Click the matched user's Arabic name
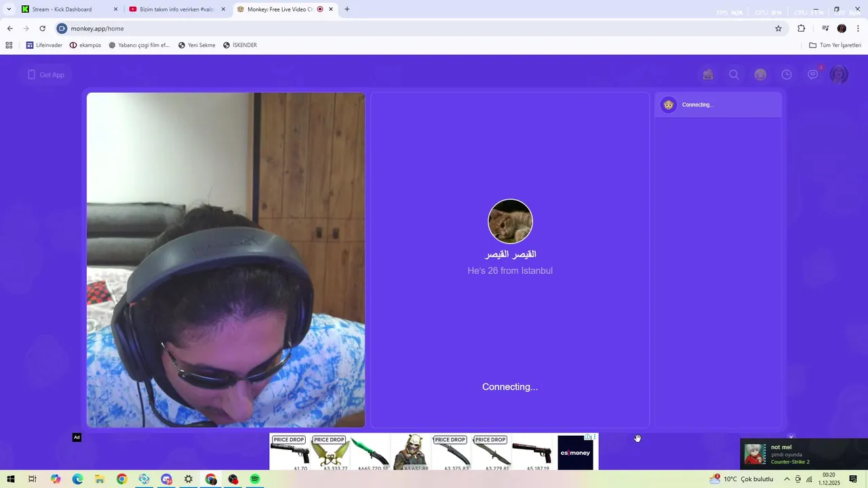868x488 pixels. coord(510,254)
